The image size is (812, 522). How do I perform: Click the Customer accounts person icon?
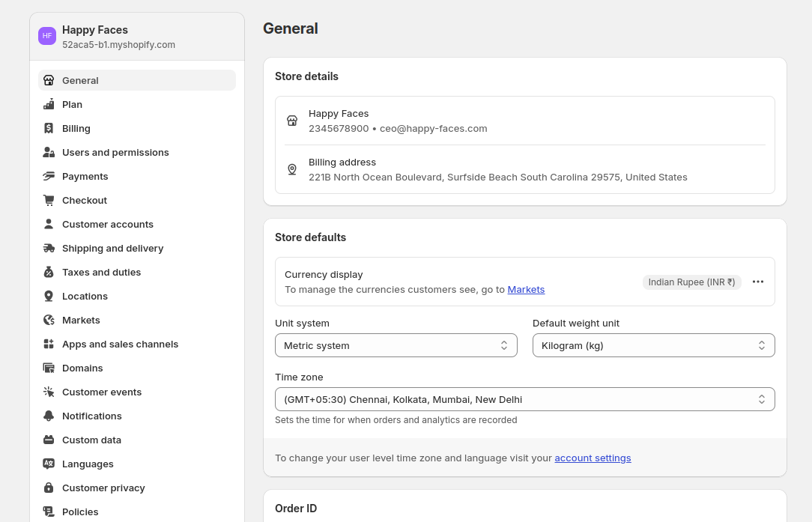(49, 224)
